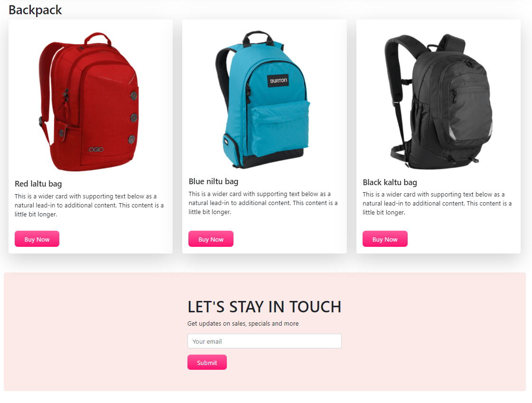This screenshot has height=403, width=532.
Task: Click the Submit button
Action: [x=207, y=362]
